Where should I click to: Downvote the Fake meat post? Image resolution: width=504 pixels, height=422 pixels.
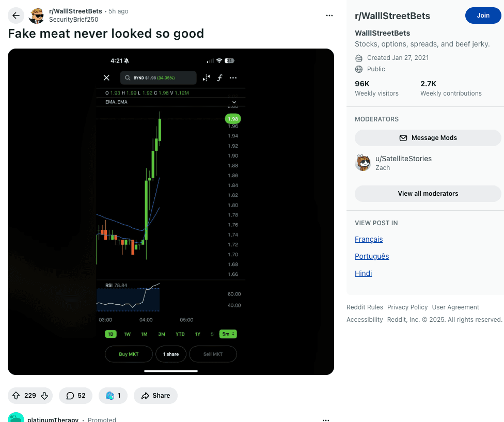[x=44, y=396]
